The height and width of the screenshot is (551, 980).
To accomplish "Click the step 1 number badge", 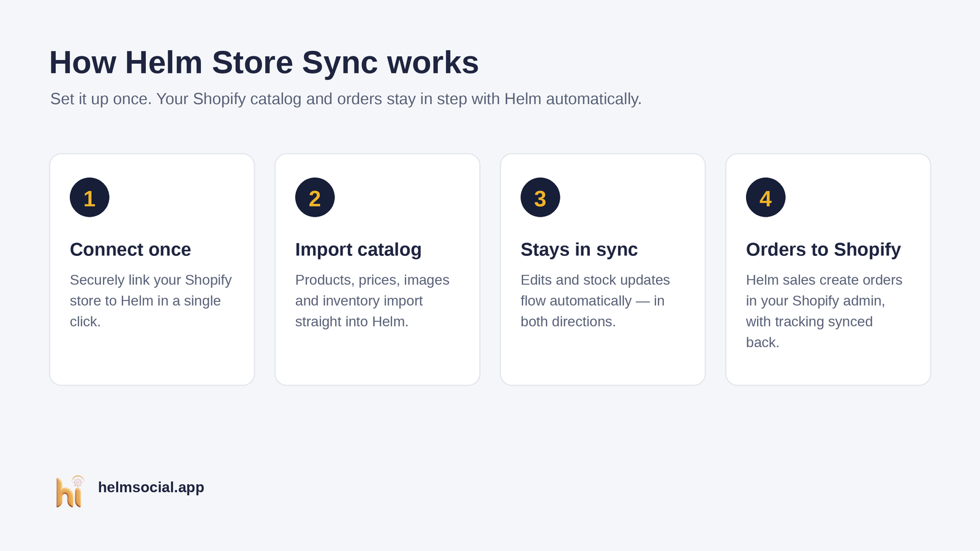I will coord(89,197).
